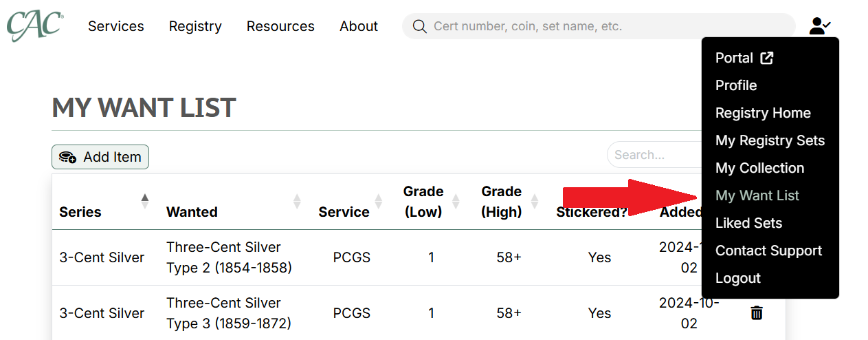Sort by Grade (High) column arrows

[x=533, y=201]
